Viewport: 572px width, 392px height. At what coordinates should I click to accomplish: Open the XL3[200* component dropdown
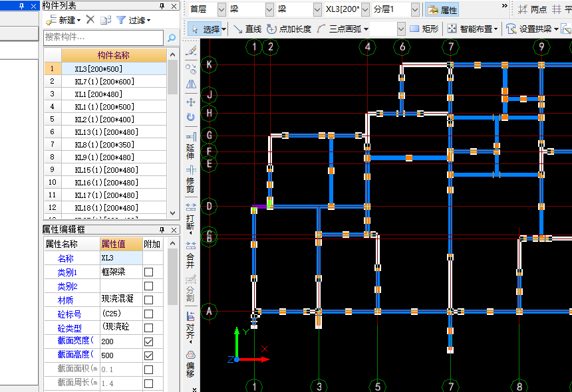(x=365, y=9)
